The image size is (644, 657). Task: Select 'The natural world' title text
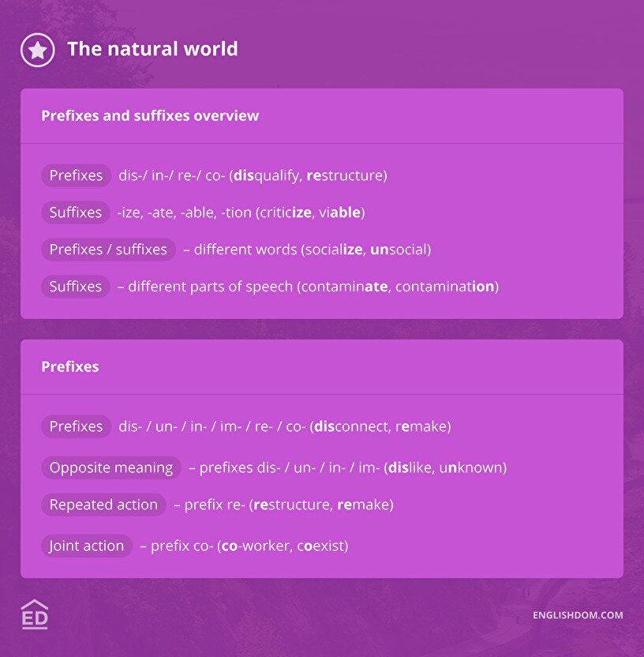[152, 49]
